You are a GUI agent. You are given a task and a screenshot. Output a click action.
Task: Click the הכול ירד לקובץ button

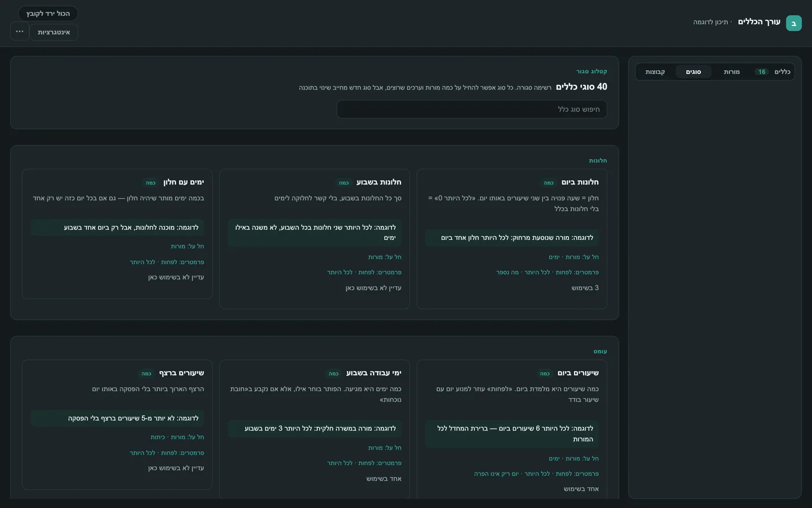(x=48, y=14)
